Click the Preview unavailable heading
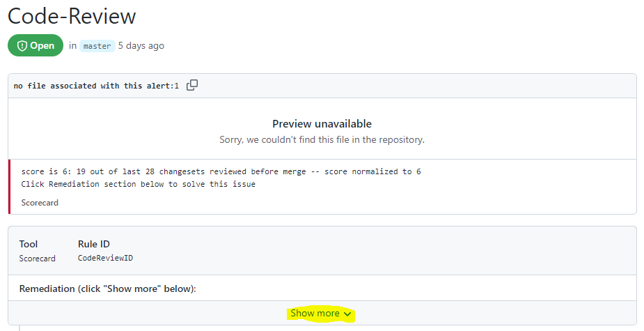This screenshot has height=331, width=644. pyautogui.click(x=322, y=124)
